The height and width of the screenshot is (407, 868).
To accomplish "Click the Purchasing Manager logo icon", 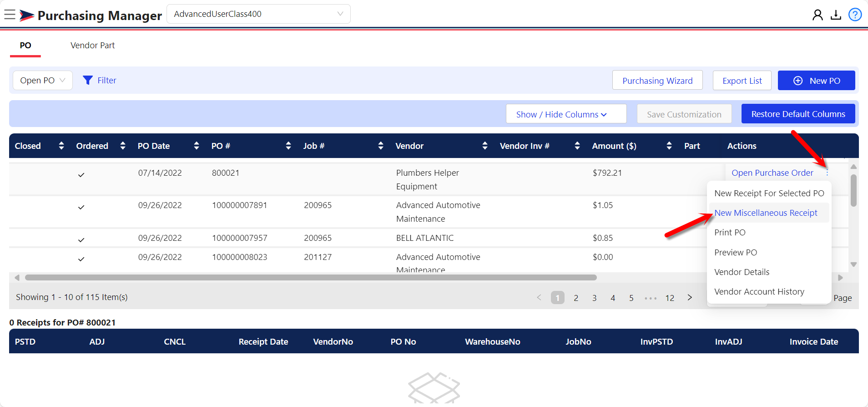I will coord(27,15).
